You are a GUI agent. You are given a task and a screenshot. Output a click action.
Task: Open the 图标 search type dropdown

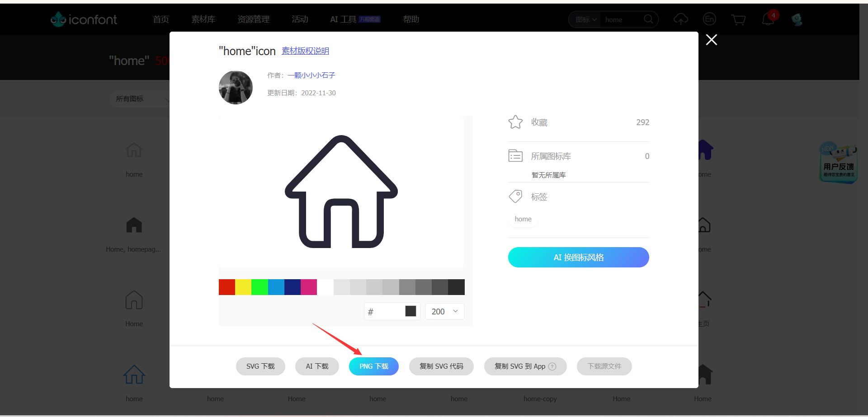pos(585,19)
